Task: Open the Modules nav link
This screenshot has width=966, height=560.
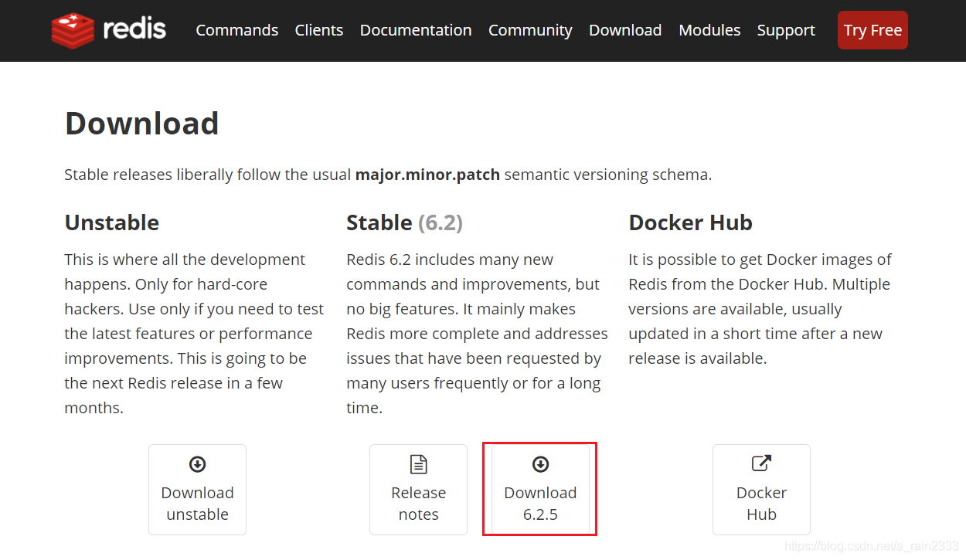Action: [709, 30]
